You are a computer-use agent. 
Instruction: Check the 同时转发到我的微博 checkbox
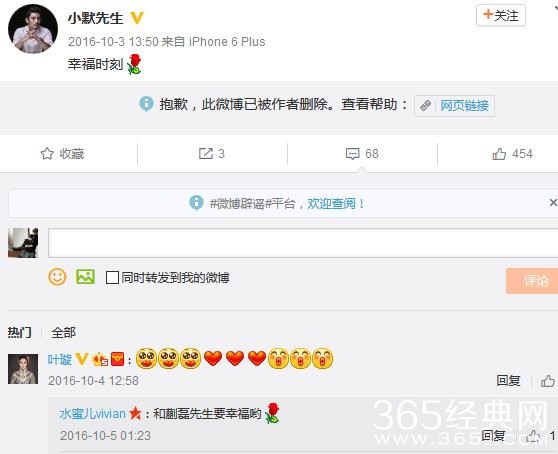pos(112,278)
